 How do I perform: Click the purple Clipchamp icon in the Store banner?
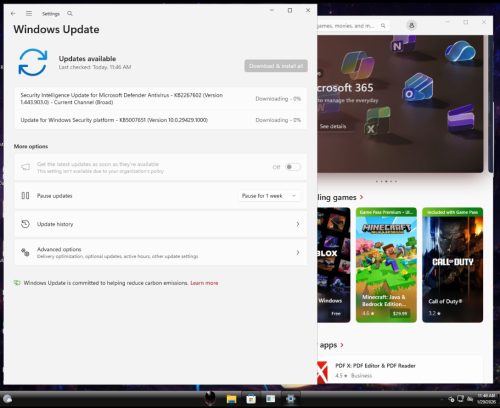[461, 118]
